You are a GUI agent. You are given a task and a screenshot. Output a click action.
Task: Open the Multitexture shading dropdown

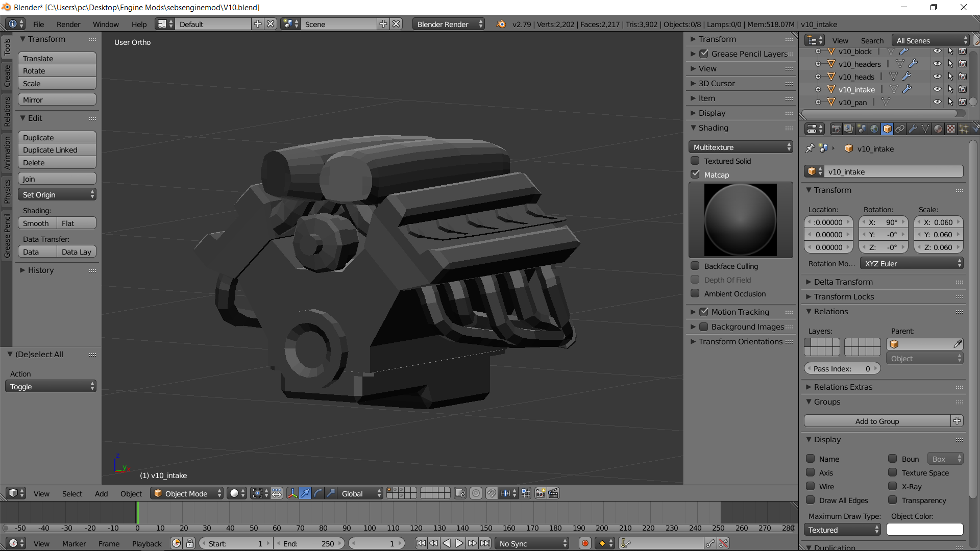click(x=741, y=147)
